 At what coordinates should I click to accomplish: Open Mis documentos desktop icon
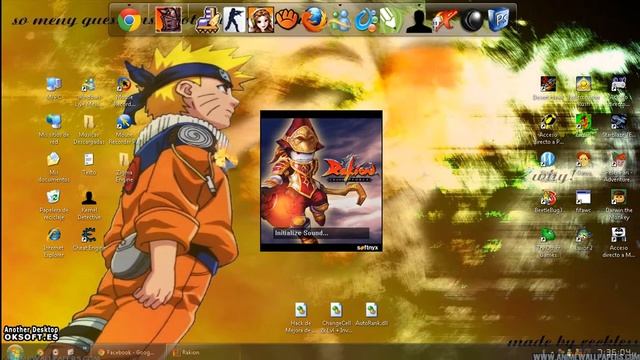coord(53,167)
